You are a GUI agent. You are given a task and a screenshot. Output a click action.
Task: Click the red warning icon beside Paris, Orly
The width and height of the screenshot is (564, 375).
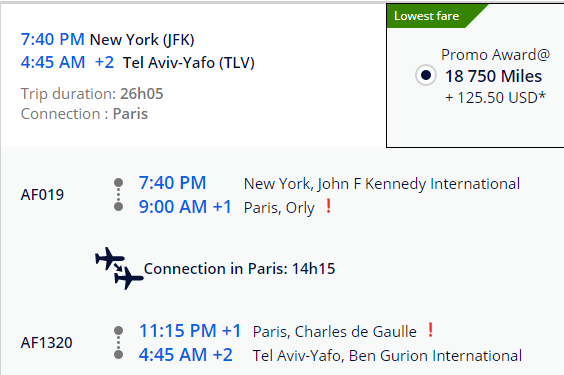pos(328,206)
